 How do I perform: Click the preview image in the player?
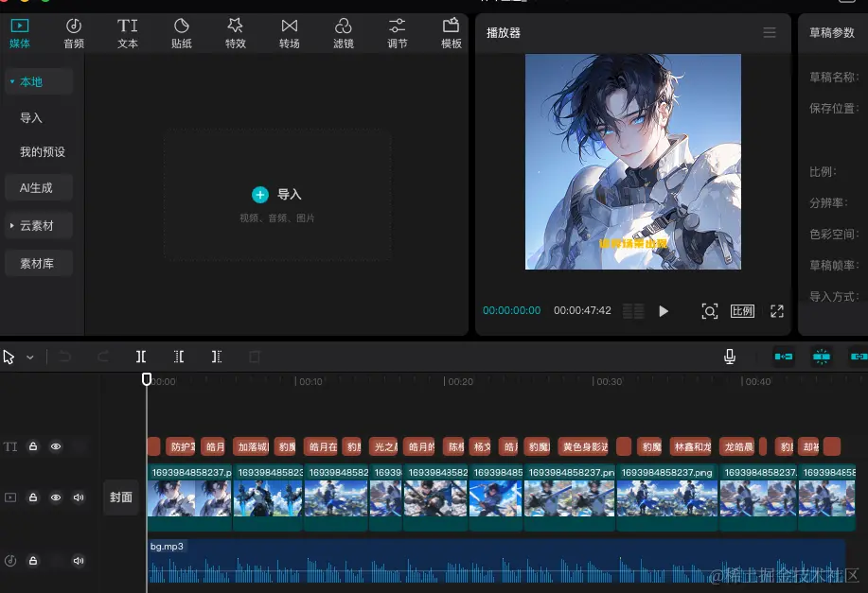pos(632,162)
